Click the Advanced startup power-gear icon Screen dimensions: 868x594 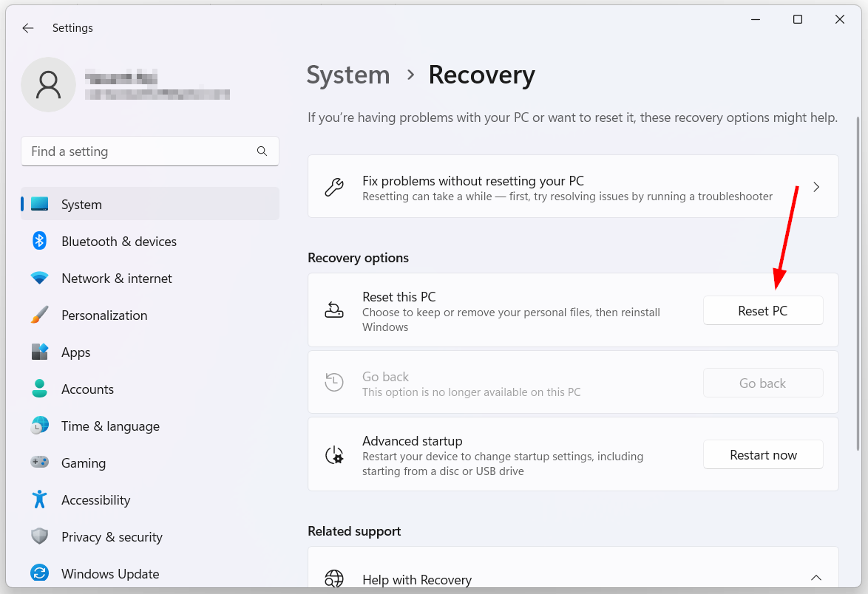coord(333,455)
